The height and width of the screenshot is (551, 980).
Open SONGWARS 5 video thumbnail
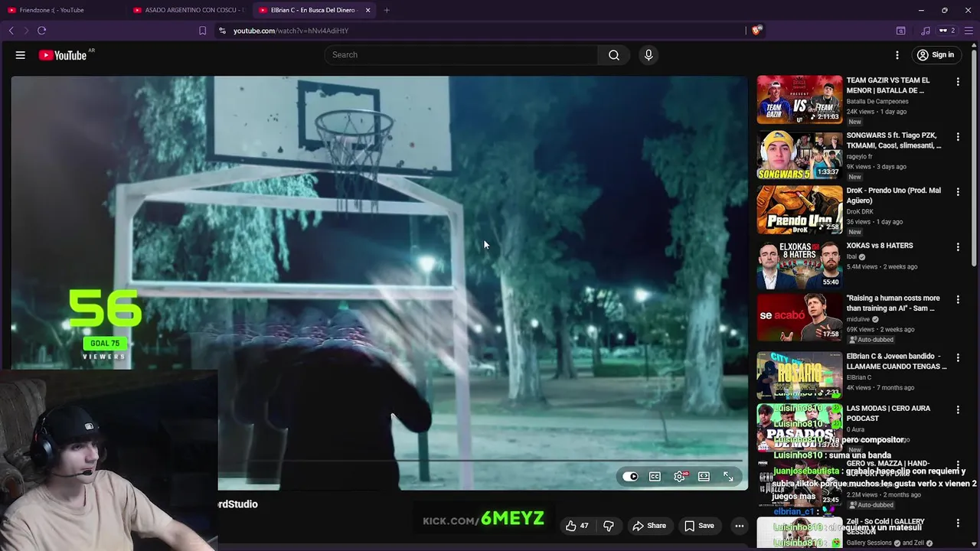click(799, 155)
